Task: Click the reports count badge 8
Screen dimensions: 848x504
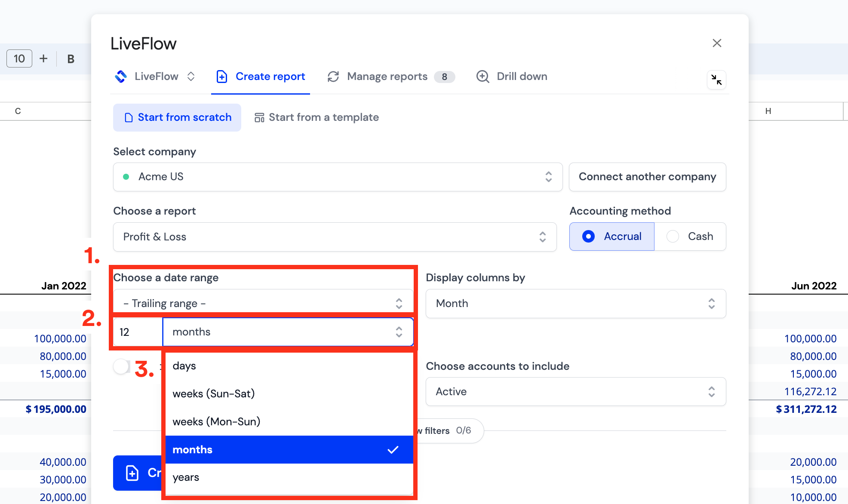Action: 445,77
